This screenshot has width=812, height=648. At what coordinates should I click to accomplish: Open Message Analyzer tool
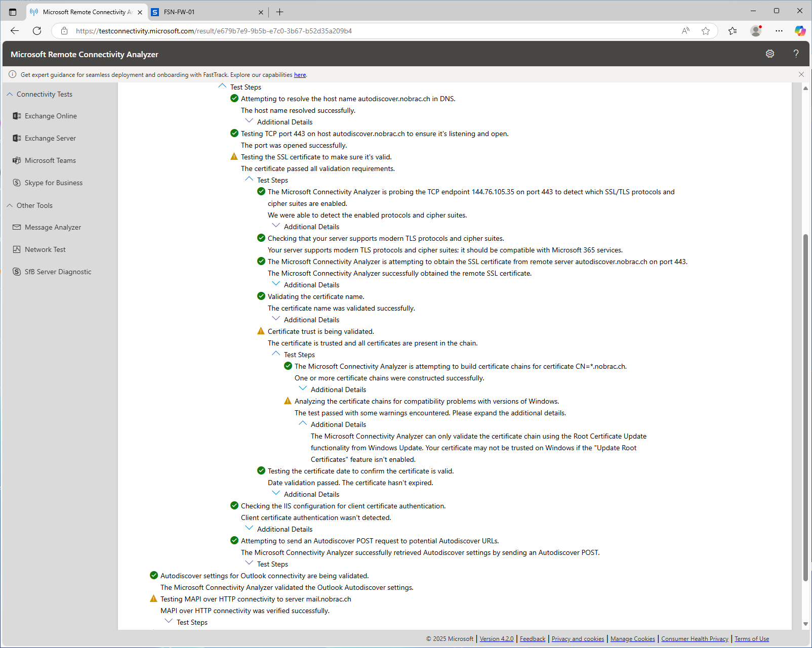(53, 227)
